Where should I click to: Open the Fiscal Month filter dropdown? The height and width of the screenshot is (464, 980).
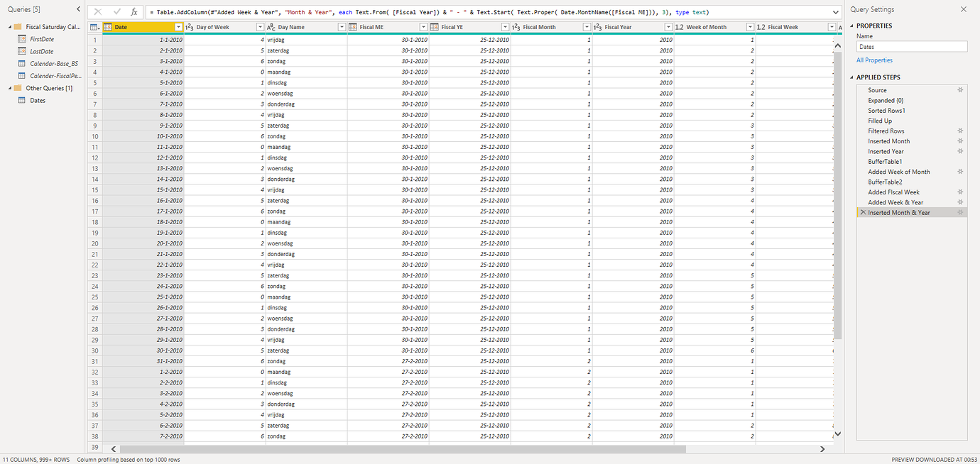point(586,27)
